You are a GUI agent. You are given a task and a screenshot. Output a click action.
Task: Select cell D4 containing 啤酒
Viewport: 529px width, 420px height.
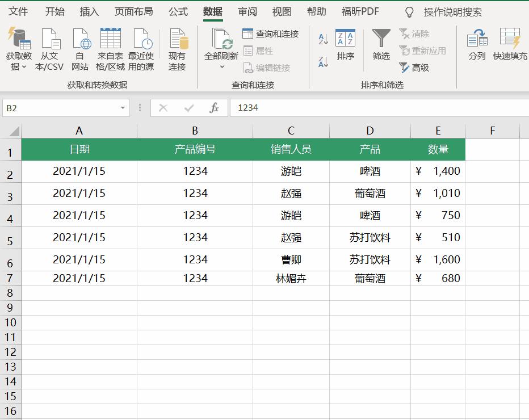pos(370,215)
